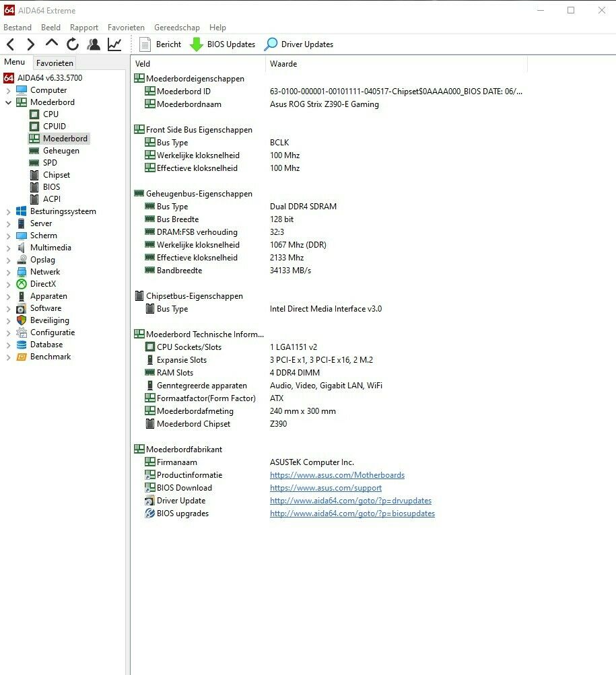
Task: Click the Bericht report document icon
Action: coord(145,44)
